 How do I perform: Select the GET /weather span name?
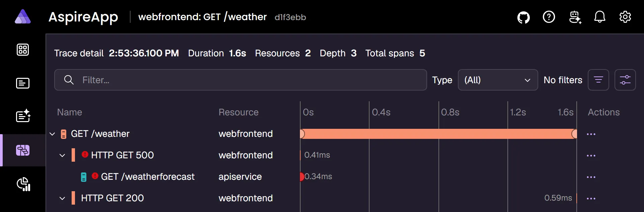100,134
